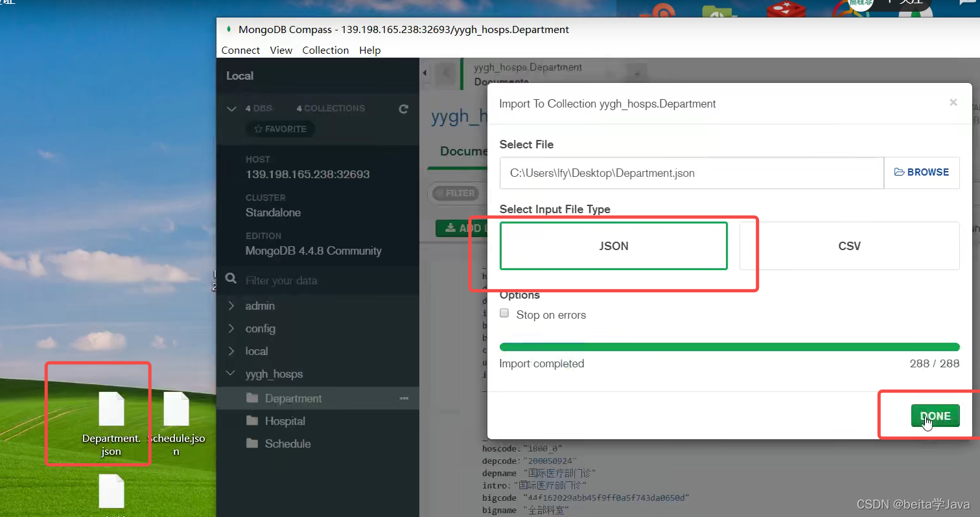Open the Help menu
This screenshot has height=517, width=980.
point(370,50)
